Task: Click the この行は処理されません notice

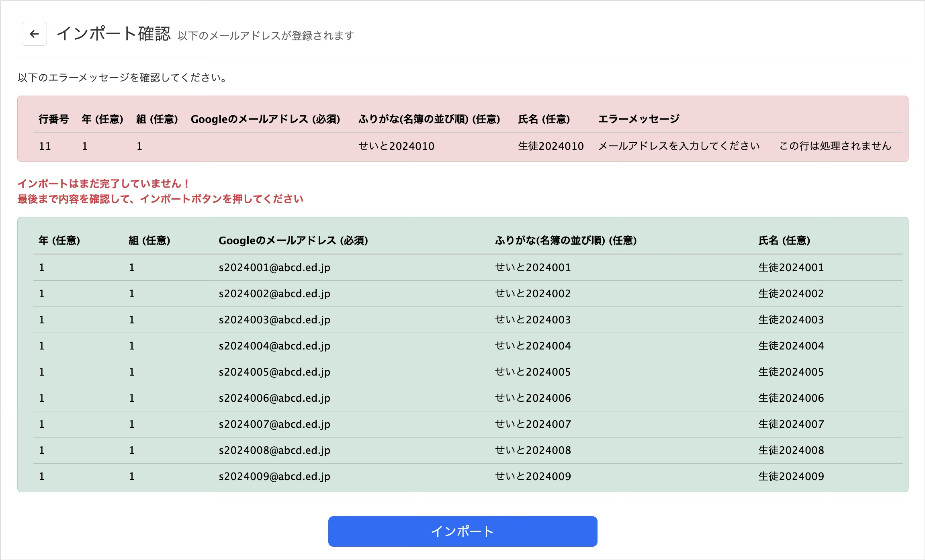Action: (x=835, y=146)
